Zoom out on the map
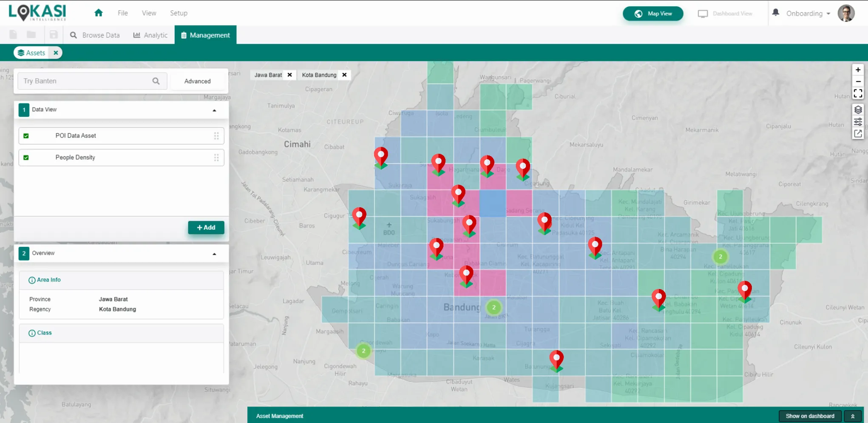The height and width of the screenshot is (423, 868). 858,81
